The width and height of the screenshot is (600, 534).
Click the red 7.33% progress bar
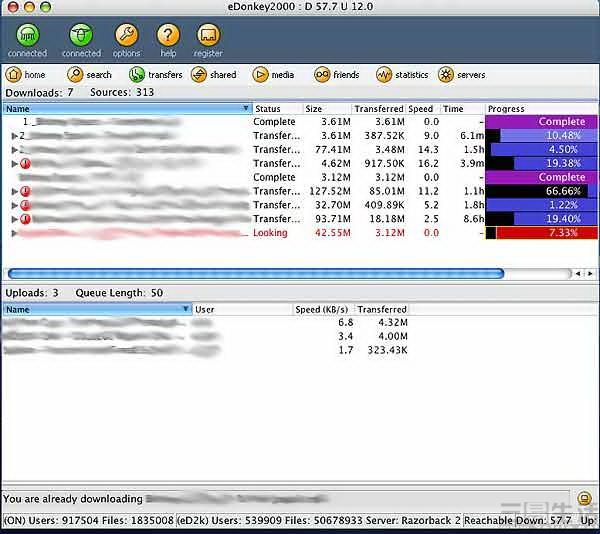tap(541, 233)
